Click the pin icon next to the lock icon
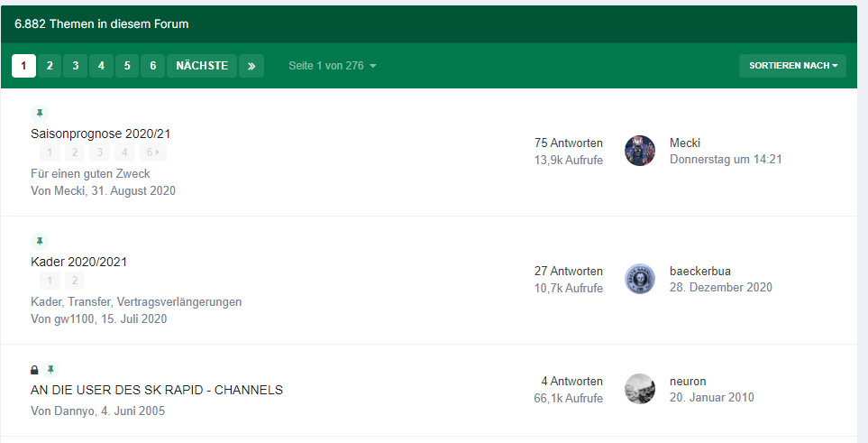868x443 pixels. point(51,369)
